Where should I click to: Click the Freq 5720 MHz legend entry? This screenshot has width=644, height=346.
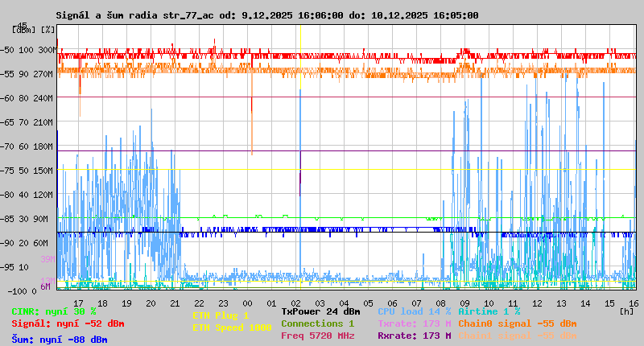317,336
